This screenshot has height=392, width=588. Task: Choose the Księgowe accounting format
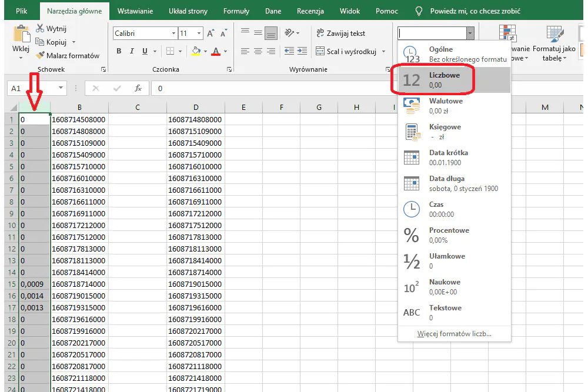[x=454, y=132]
